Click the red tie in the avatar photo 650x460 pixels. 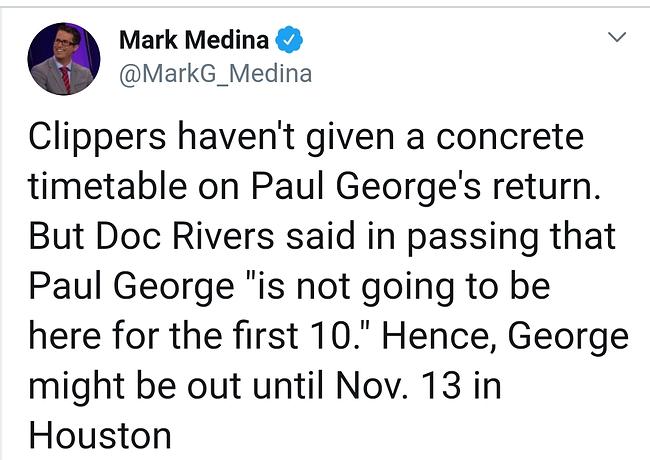[65, 78]
